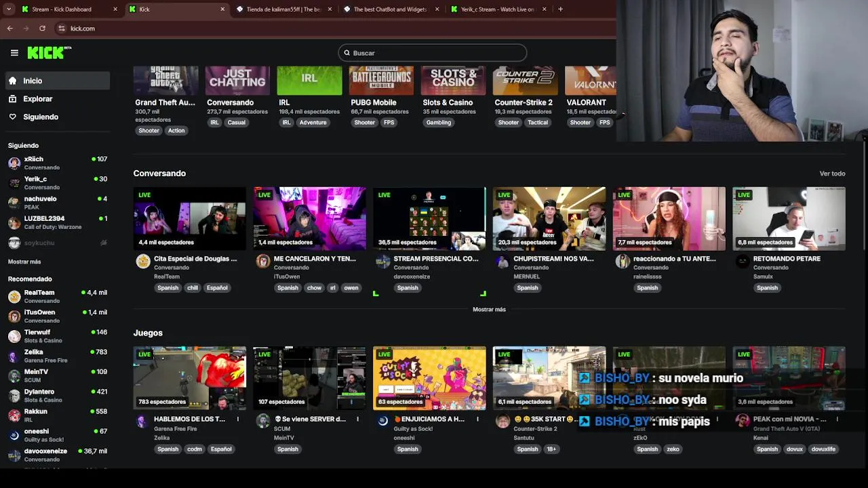Click MERNUEL streamer avatar
This screenshot has width=868, height=488.
(502, 262)
